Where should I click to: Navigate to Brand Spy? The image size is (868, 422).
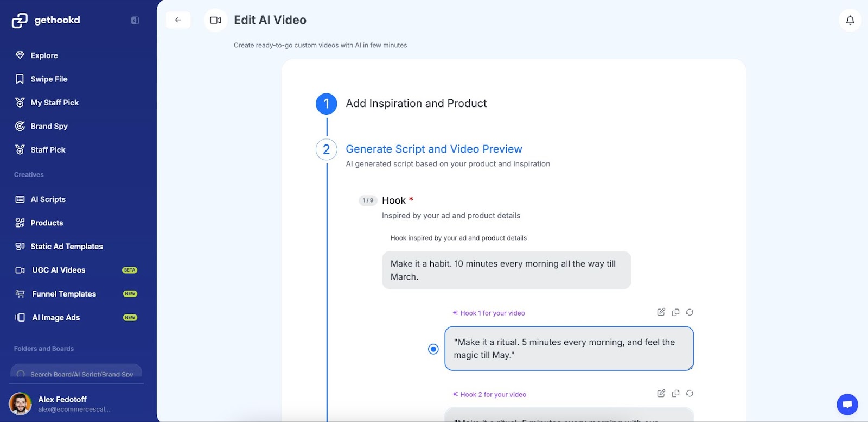tap(49, 126)
